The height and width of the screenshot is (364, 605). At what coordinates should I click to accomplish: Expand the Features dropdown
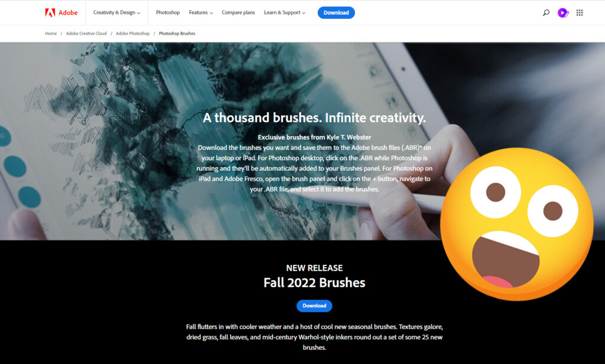tap(201, 12)
